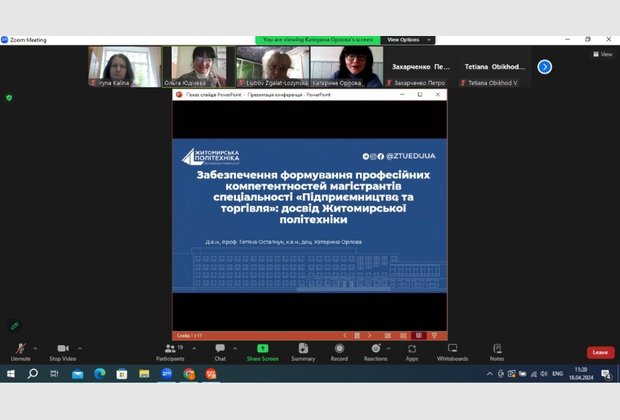Open the Reactions menu
The image size is (620, 420).
pyautogui.click(x=375, y=348)
